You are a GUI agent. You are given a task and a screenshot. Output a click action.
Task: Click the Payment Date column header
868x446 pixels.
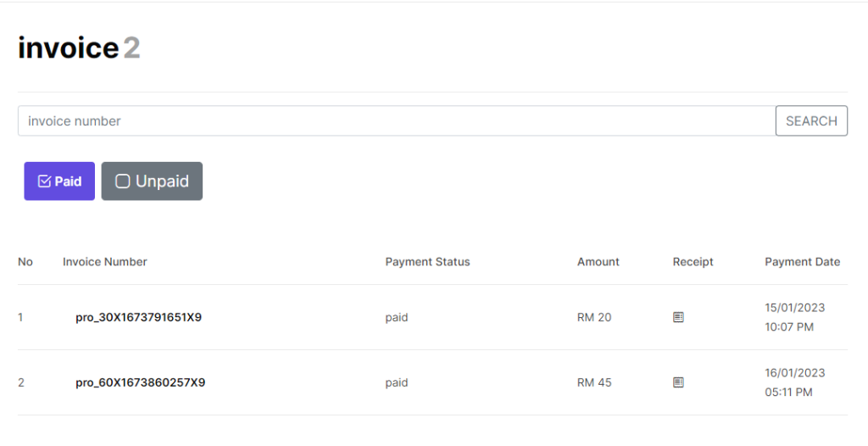tap(802, 261)
